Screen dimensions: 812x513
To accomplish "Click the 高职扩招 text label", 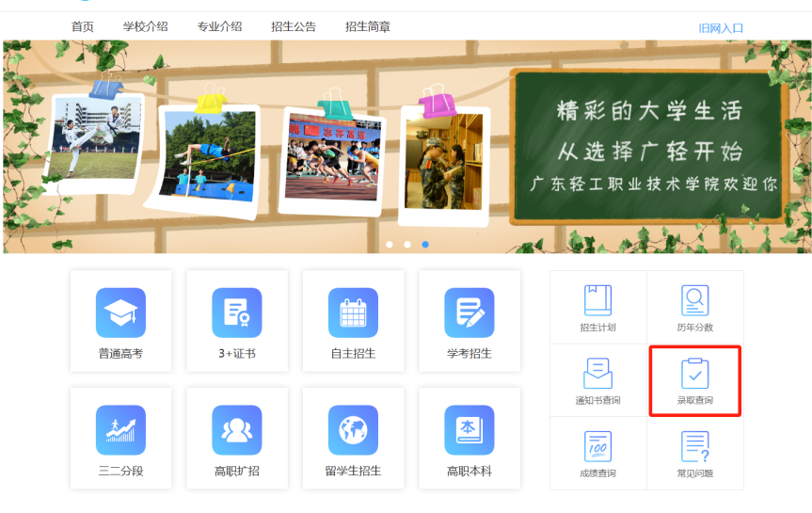I will (237, 471).
